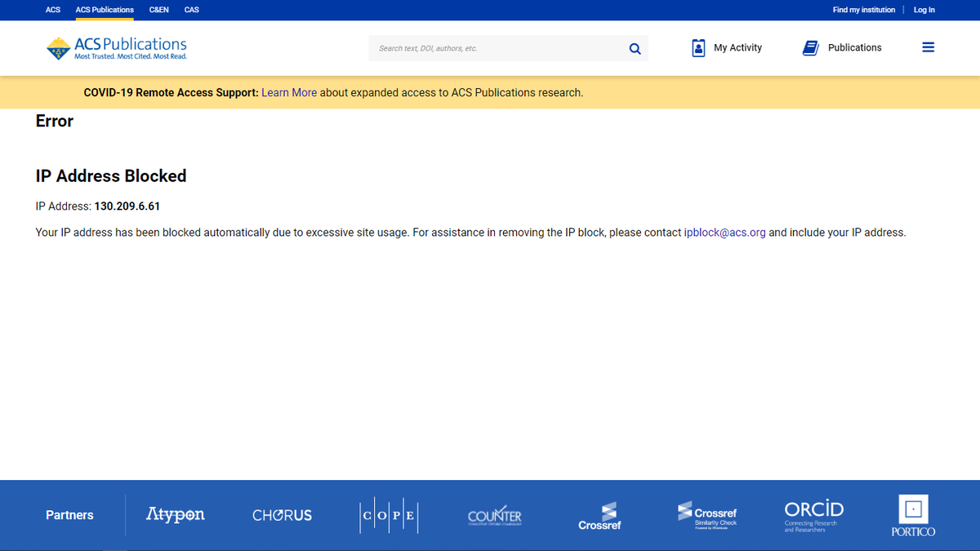Open the COPE partner logo
The width and height of the screenshot is (980, 551).
click(389, 515)
